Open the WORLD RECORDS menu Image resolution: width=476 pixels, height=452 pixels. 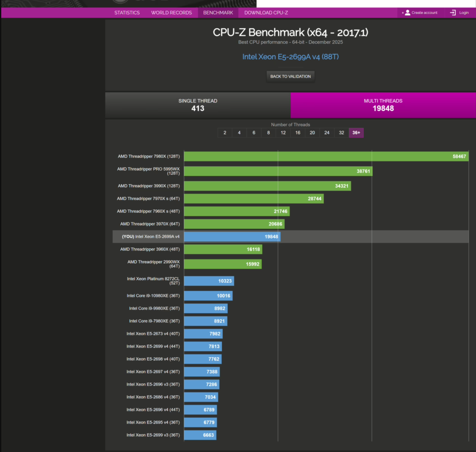[x=172, y=13]
